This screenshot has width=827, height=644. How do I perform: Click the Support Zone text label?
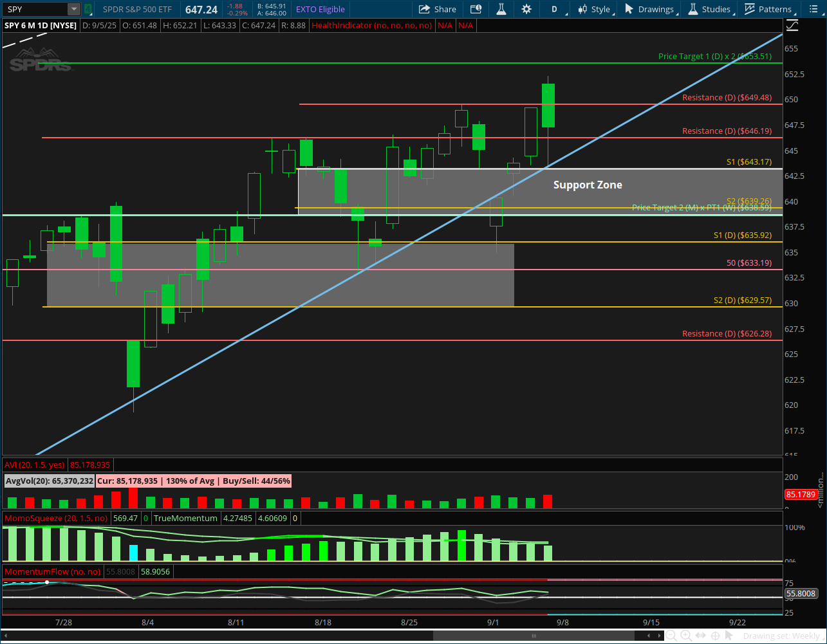pyautogui.click(x=588, y=185)
